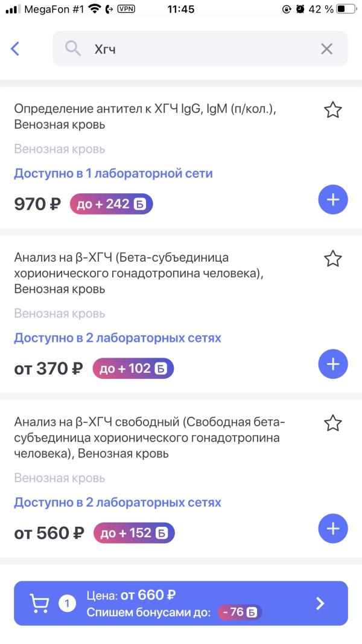Toggle favorite star for β-ХГЧ свободный
362x644 pixels.
click(x=332, y=423)
